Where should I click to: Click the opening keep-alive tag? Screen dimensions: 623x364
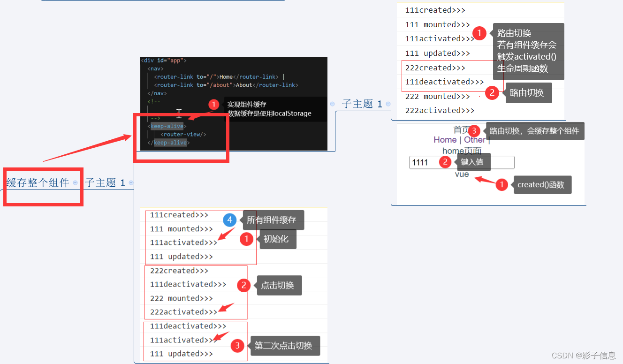(x=167, y=126)
